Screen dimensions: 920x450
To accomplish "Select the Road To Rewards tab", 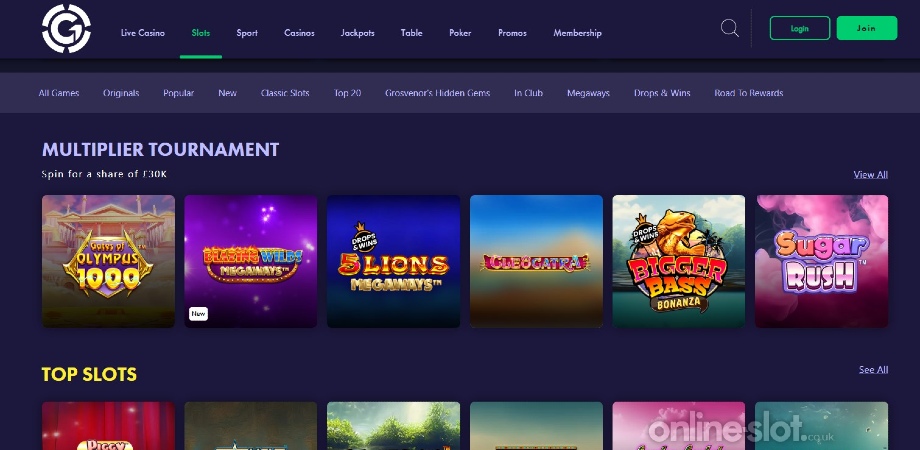I will (749, 93).
